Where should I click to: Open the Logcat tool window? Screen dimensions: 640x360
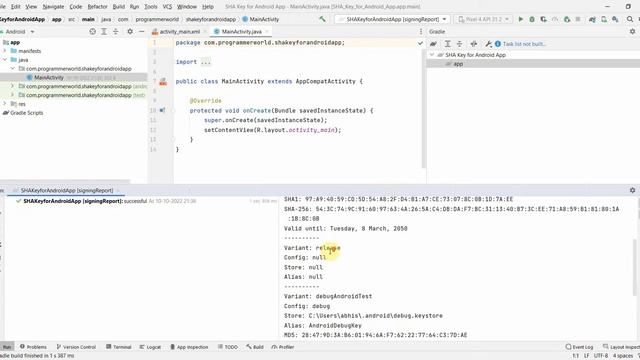point(150,347)
